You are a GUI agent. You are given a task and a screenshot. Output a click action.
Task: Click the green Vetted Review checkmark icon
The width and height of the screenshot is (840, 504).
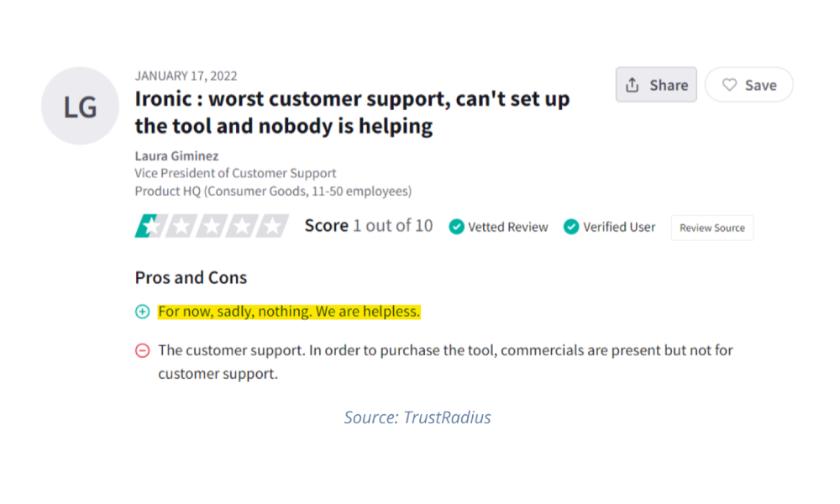point(456,227)
